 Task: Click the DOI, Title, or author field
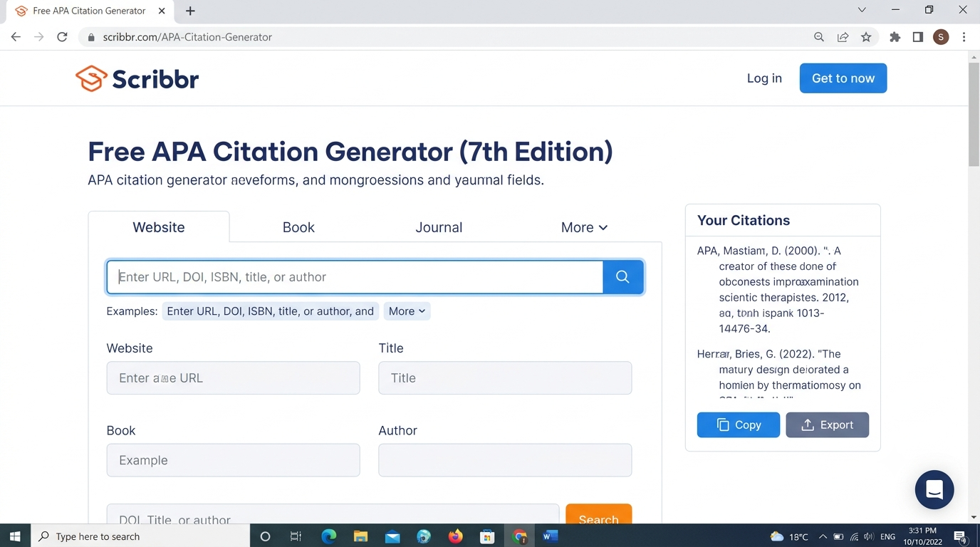coord(333,515)
